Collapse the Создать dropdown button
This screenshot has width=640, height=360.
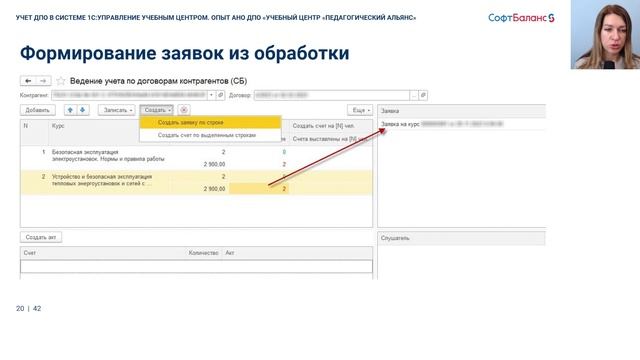click(x=157, y=110)
